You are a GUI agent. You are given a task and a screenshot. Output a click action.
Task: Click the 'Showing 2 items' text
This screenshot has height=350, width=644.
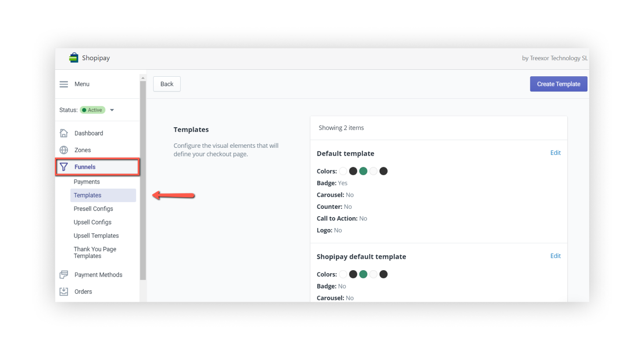[x=341, y=128]
